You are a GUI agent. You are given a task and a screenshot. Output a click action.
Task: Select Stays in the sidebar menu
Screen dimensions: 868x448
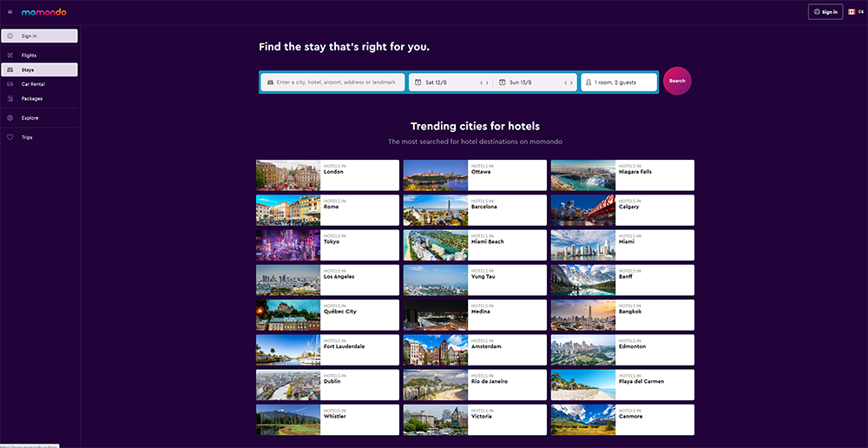click(40, 69)
